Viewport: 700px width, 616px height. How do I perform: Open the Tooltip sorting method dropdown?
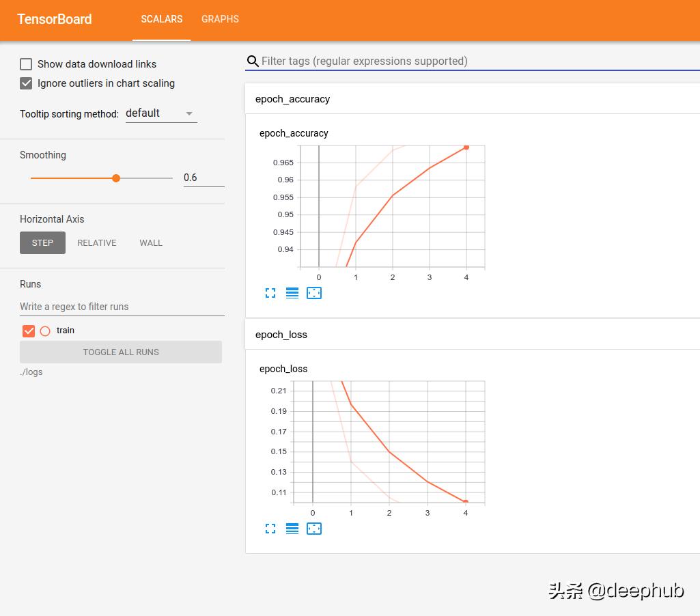click(x=161, y=113)
